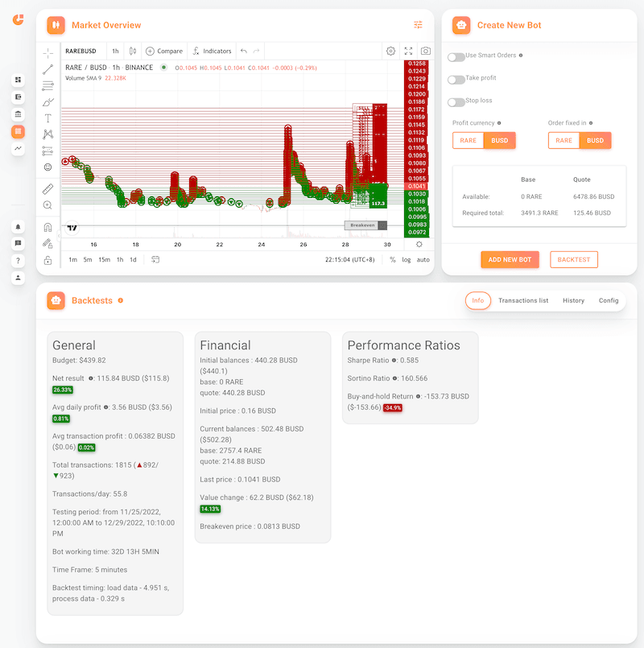Take a chart snapshot with camera icon

point(425,51)
